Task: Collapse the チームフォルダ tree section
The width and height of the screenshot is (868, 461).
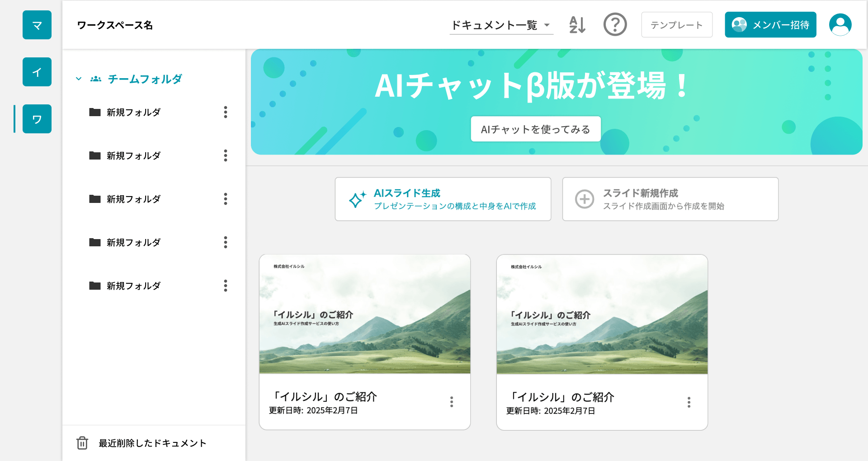Action: 78,79
